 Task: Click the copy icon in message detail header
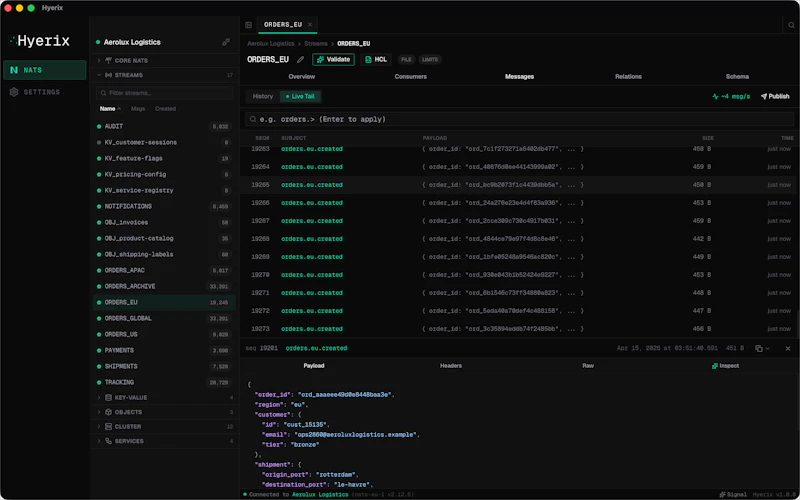tap(759, 348)
